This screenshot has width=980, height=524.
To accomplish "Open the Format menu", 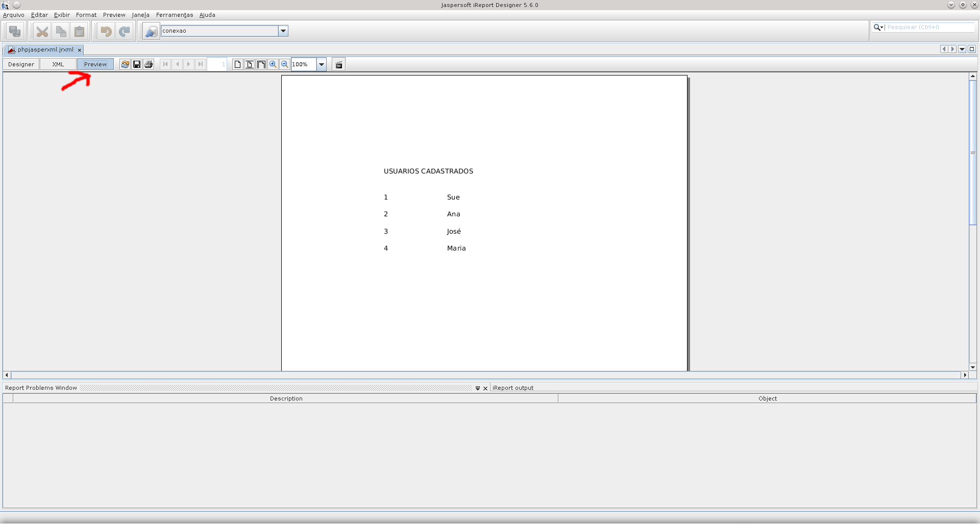I will [x=86, y=15].
